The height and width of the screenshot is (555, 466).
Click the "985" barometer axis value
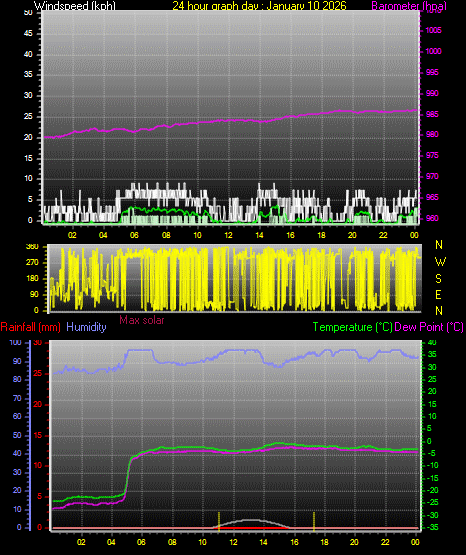(x=432, y=114)
